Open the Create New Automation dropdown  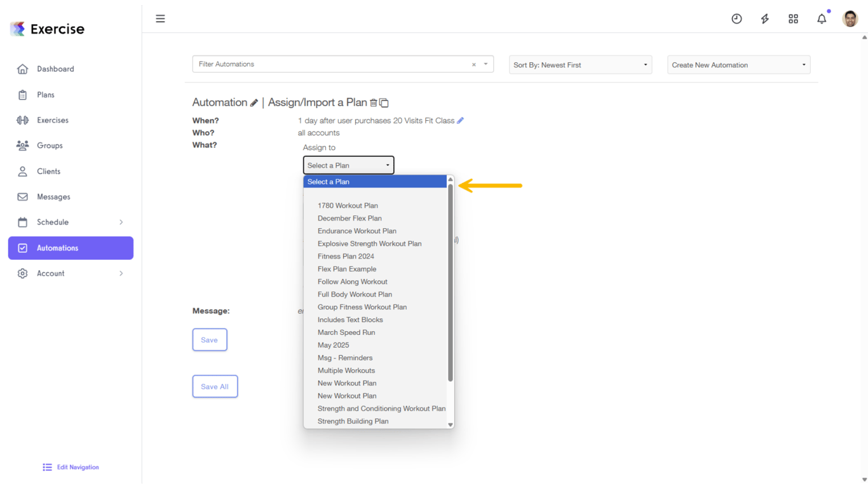[x=738, y=64]
